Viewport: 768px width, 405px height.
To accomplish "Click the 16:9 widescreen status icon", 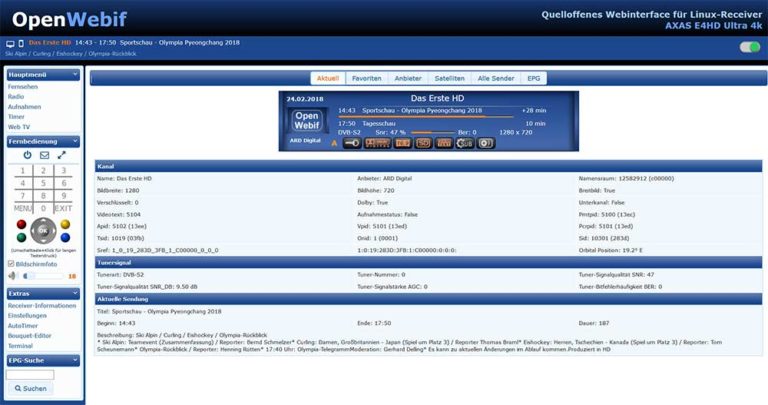I will [x=403, y=143].
